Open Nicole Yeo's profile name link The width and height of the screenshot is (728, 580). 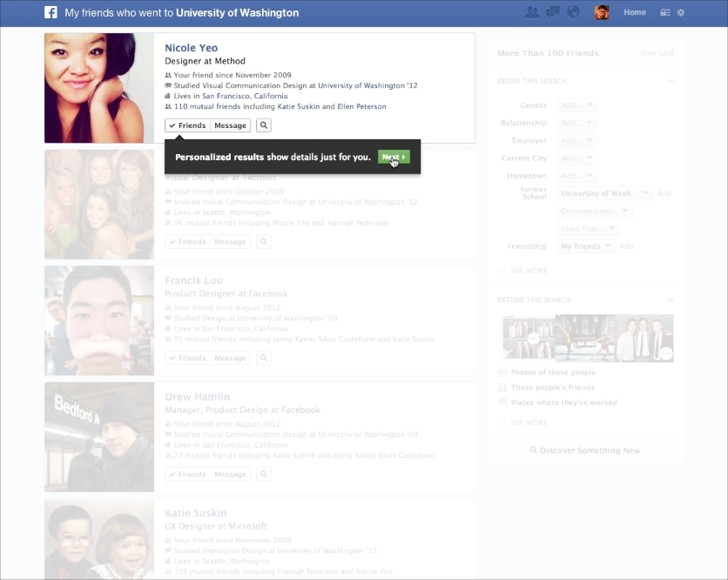click(192, 48)
